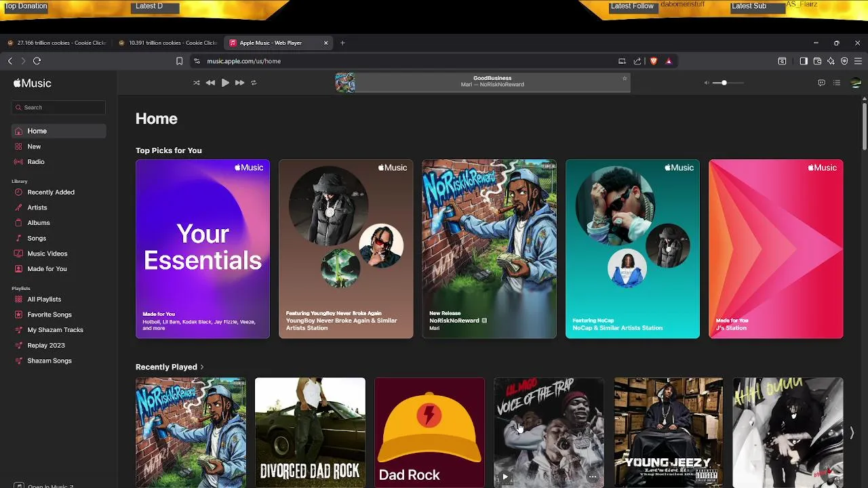
Task: Open the Shazam Songs playlist
Action: (59, 361)
